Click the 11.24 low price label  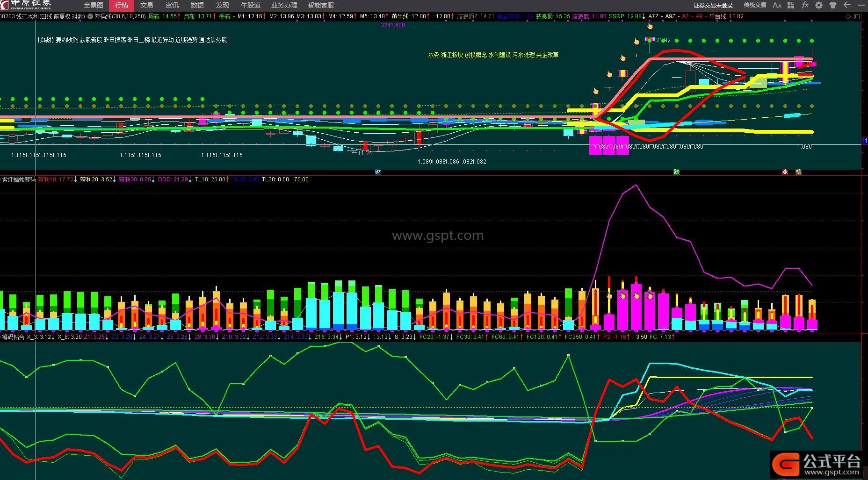tap(365, 153)
